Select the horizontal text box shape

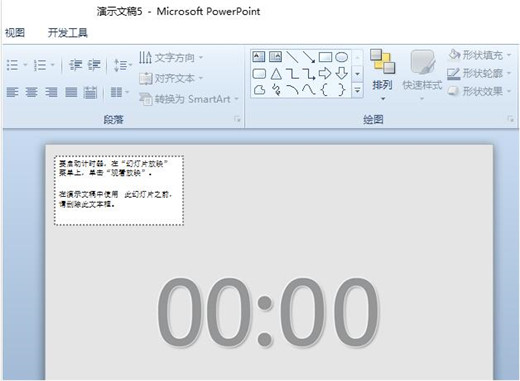259,57
